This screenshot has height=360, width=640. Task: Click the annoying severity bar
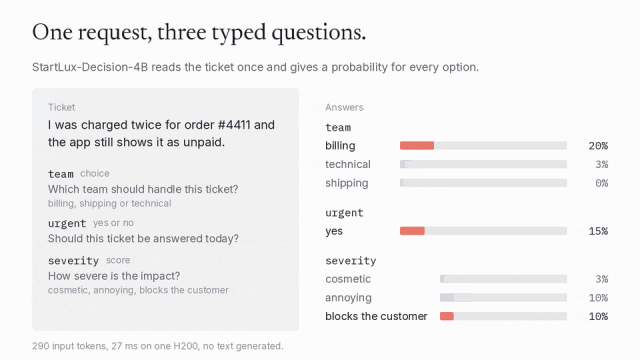pos(503,298)
